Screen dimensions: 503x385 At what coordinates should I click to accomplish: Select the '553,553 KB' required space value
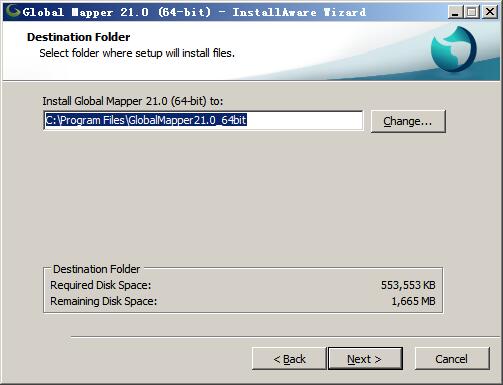click(x=408, y=285)
